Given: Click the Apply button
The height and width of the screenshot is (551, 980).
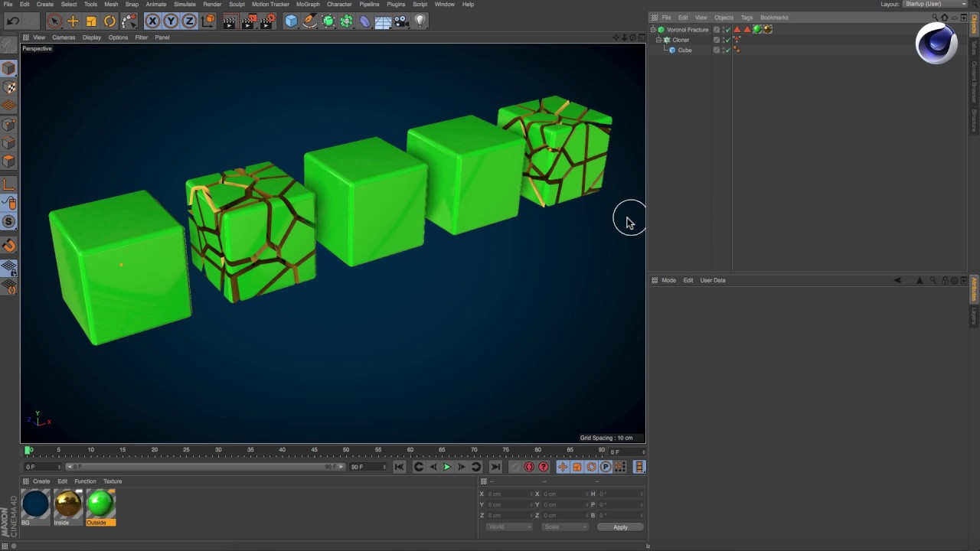Looking at the screenshot, I should [x=620, y=527].
